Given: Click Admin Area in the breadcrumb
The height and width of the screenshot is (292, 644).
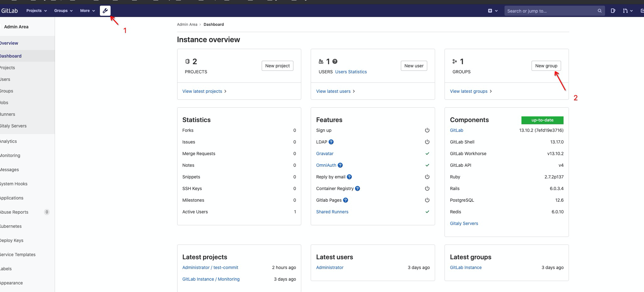Looking at the screenshot, I should (187, 25).
